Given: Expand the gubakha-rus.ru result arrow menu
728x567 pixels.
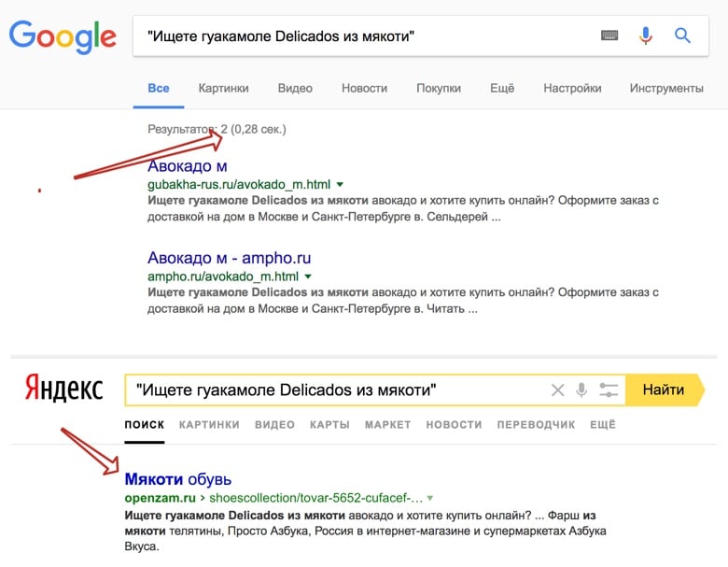Looking at the screenshot, I should (340, 185).
